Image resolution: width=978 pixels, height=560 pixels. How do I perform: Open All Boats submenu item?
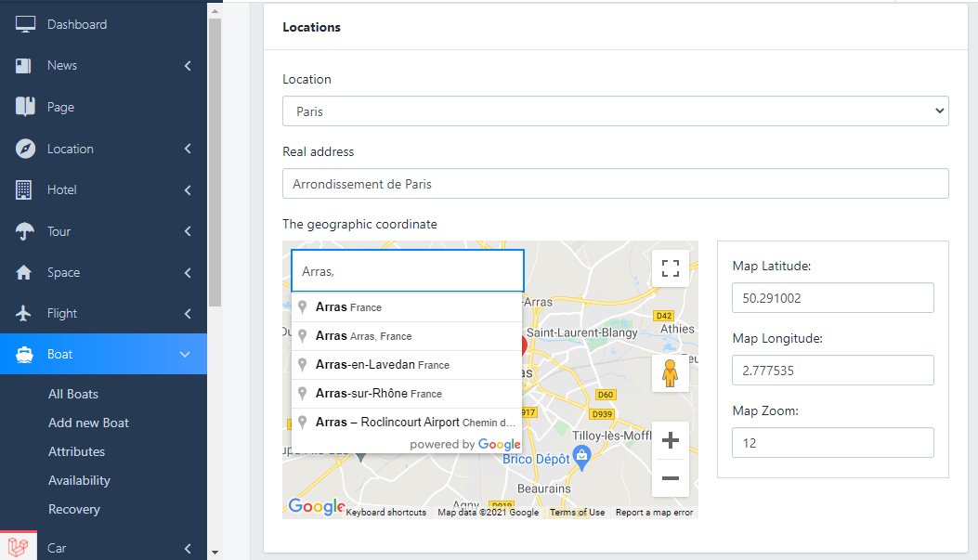(x=73, y=394)
